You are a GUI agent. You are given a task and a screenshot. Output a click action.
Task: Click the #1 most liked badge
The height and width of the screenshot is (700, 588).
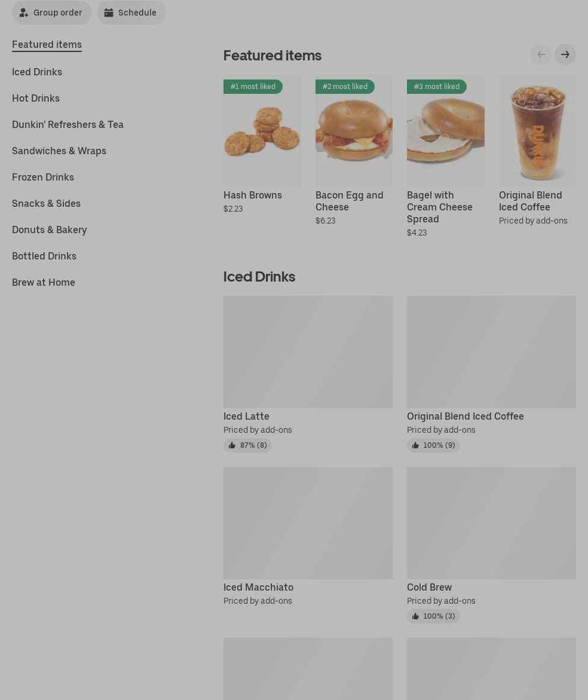tap(253, 87)
